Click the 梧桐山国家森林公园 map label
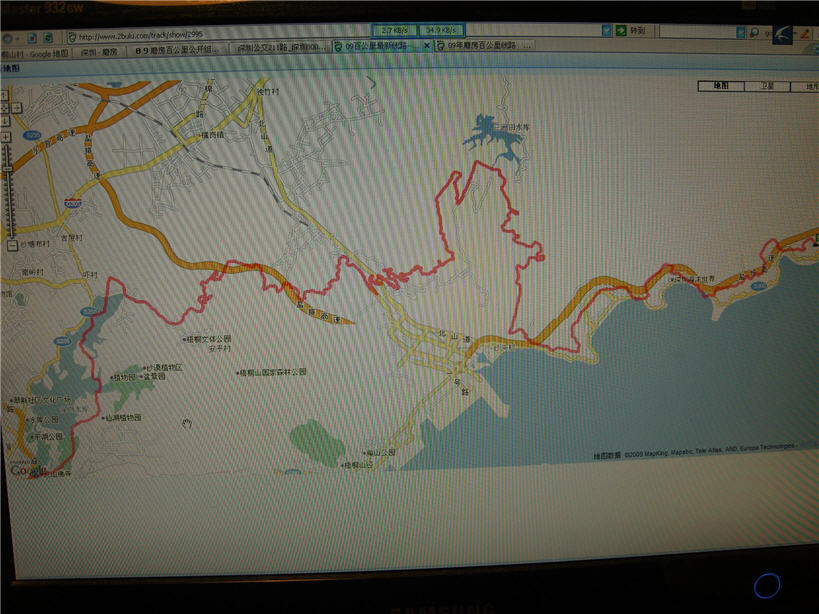This screenshot has width=819, height=614. click(271, 373)
